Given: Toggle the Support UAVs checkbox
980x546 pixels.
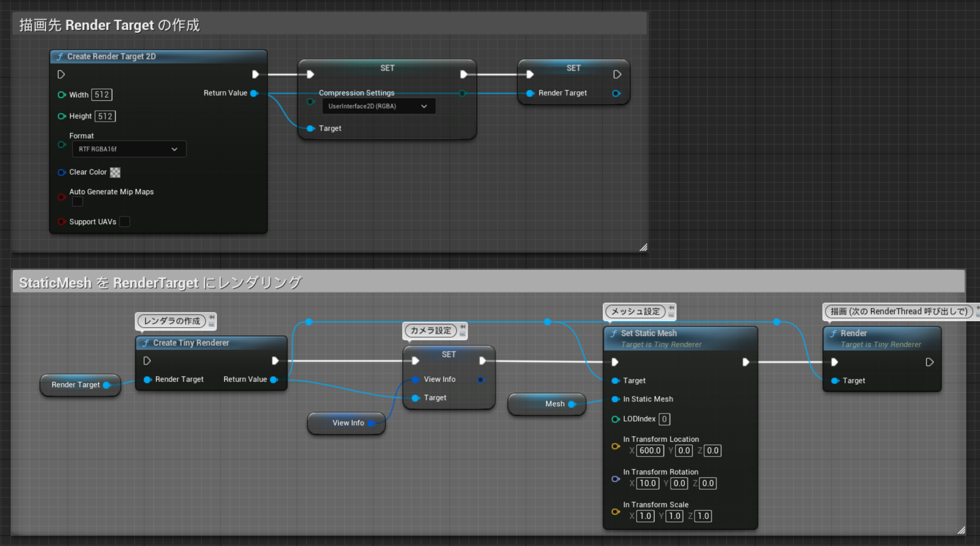Looking at the screenshot, I should click(124, 221).
